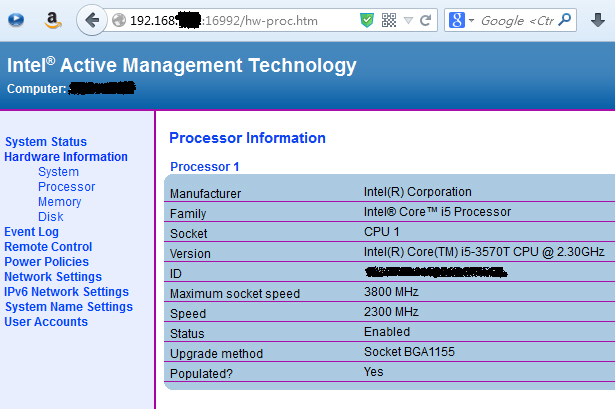The height and width of the screenshot is (409, 615).
Task: Open Disk hardware page
Action: pos(51,216)
